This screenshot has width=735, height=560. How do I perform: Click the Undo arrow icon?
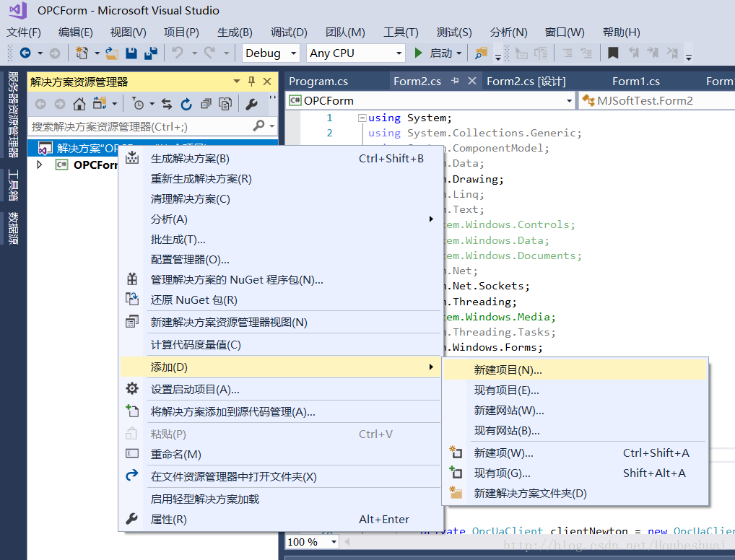tap(177, 53)
